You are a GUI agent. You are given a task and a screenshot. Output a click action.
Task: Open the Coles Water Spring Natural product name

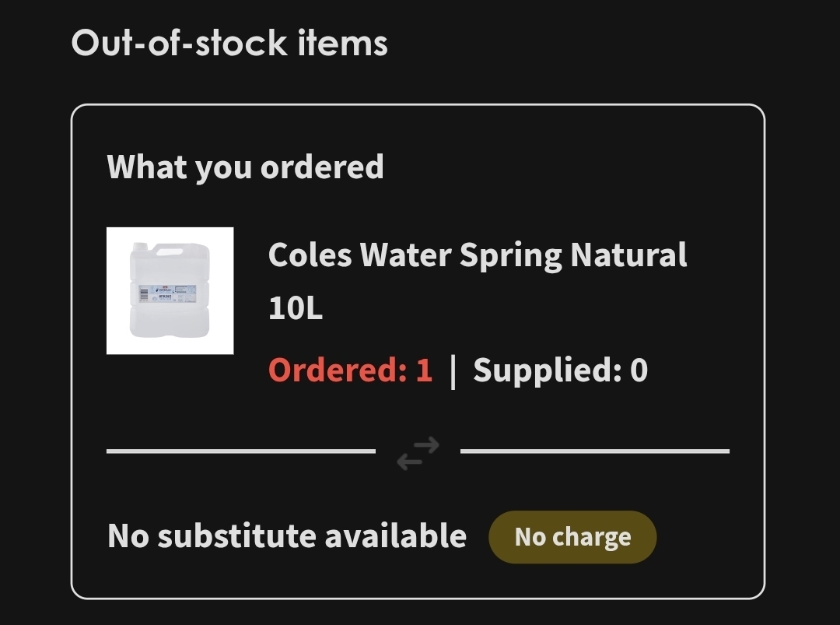(x=477, y=255)
